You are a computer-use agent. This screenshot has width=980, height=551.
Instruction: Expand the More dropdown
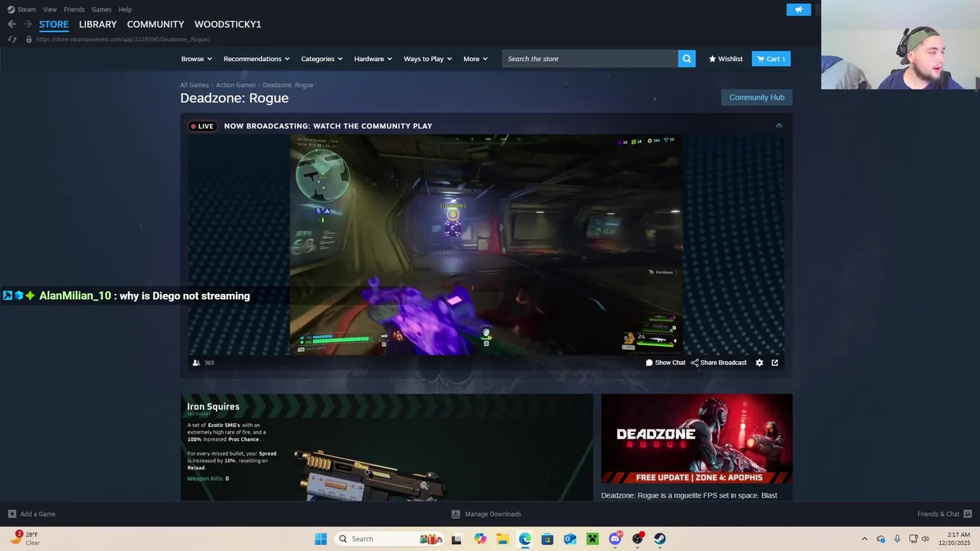click(x=475, y=59)
